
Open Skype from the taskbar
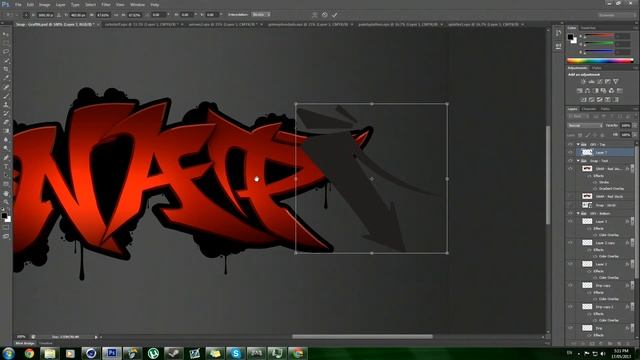236,353
